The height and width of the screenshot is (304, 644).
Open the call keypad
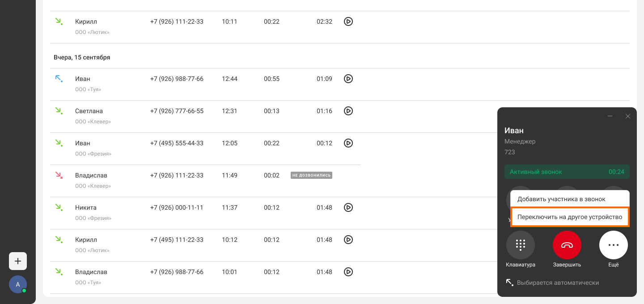point(521,245)
